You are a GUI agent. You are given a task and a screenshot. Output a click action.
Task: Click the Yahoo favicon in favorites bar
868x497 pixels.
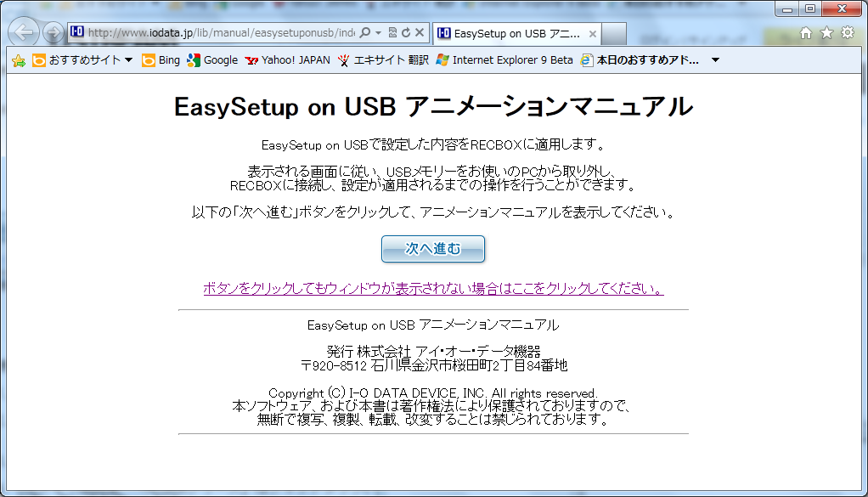pos(252,60)
